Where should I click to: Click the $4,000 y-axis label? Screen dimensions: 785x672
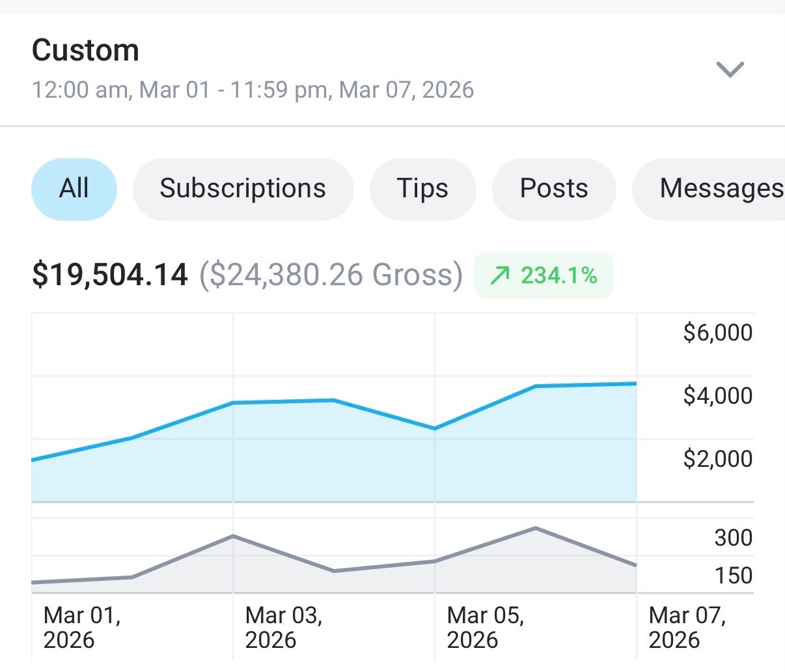click(x=718, y=395)
